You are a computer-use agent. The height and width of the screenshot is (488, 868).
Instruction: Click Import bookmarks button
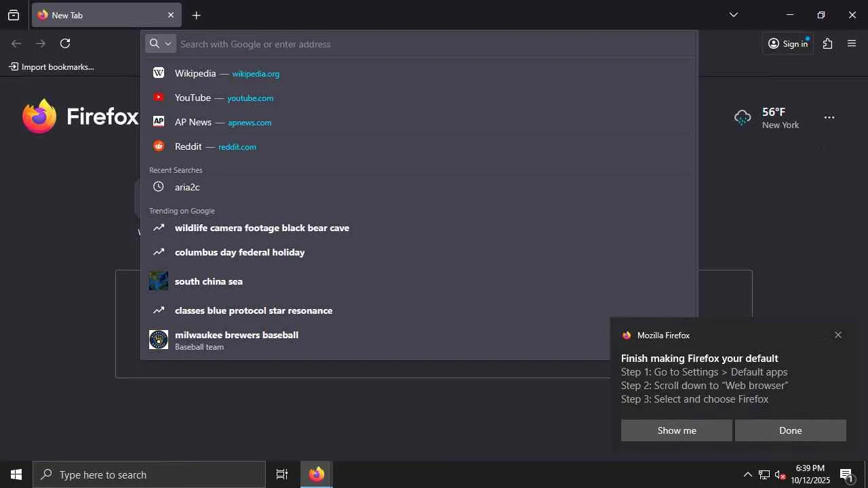point(52,66)
